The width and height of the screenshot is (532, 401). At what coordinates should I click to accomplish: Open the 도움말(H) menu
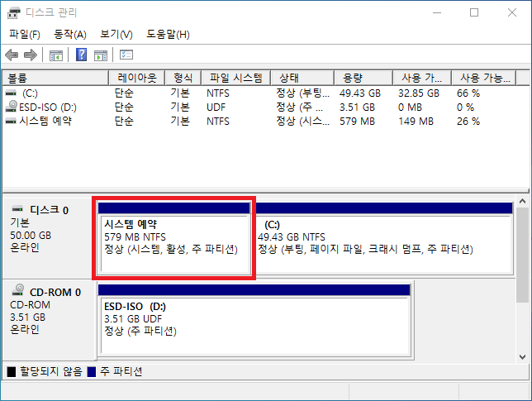coord(168,34)
